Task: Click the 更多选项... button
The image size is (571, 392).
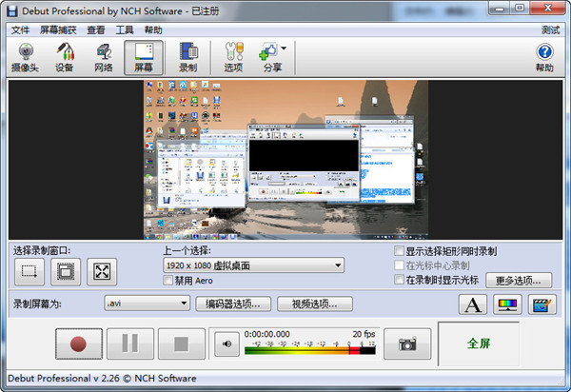Action: coord(519,281)
